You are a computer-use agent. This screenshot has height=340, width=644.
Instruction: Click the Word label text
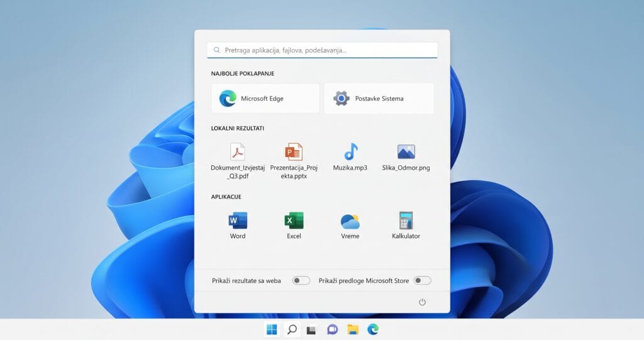pos(238,236)
